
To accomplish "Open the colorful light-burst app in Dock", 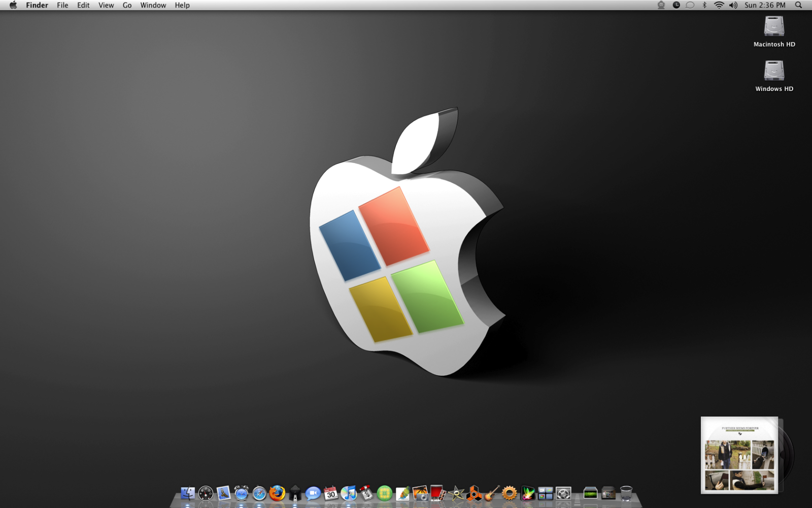I will click(x=528, y=493).
